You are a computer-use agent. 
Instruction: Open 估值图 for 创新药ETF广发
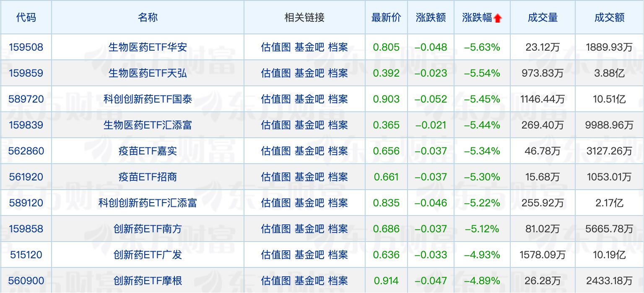[275, 255]
